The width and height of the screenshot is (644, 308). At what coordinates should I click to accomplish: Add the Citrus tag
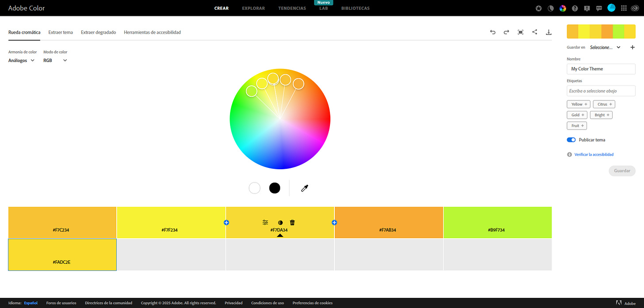604,104
